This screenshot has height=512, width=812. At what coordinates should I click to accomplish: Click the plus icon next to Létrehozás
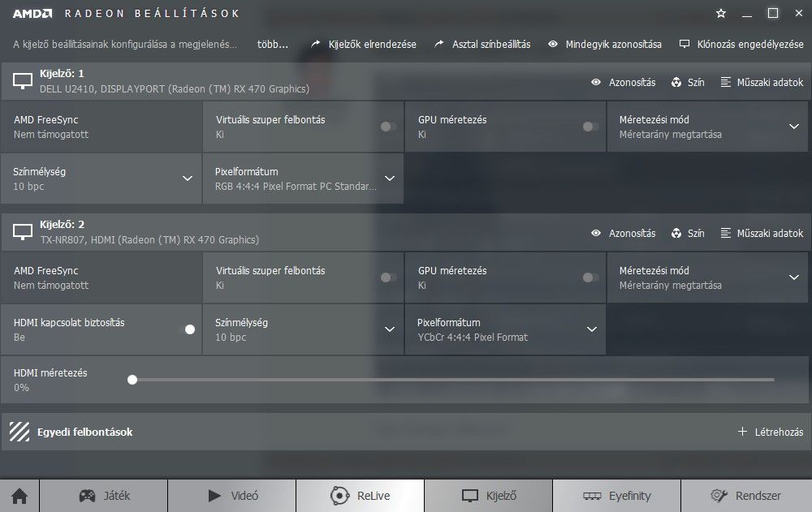tap(742, 431)
